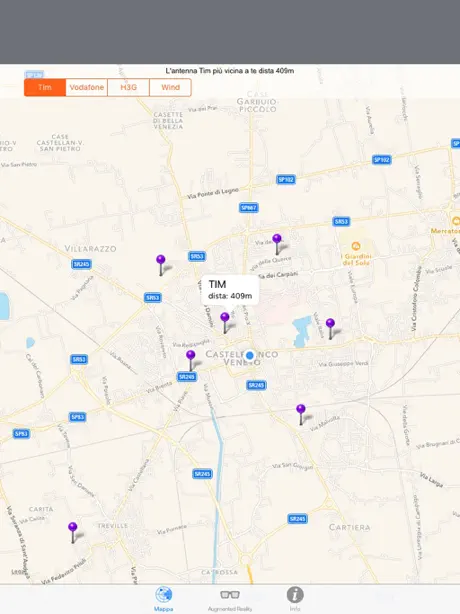Viewport: 460px width, 614px height.
Task: Select the Tim carrier segment
Action: pos(45,87)
